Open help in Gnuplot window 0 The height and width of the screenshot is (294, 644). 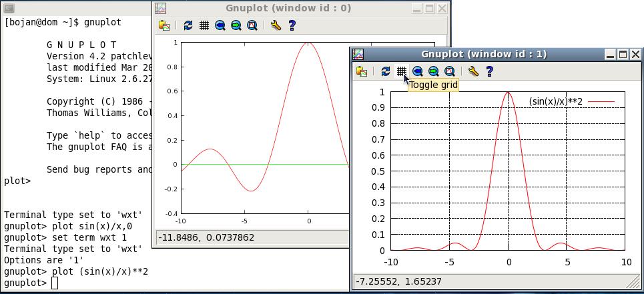[292, 25]
